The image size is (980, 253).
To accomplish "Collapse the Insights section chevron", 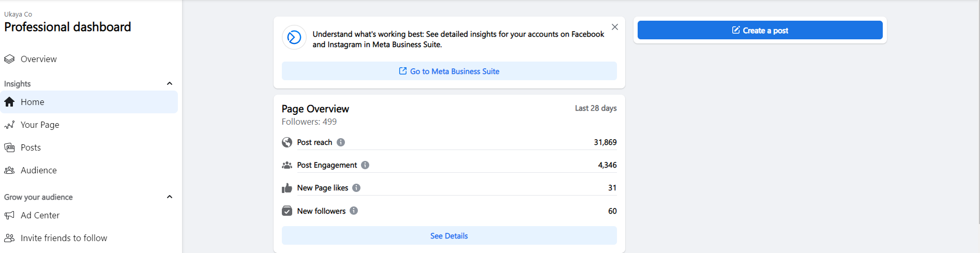I will point(170,83).
